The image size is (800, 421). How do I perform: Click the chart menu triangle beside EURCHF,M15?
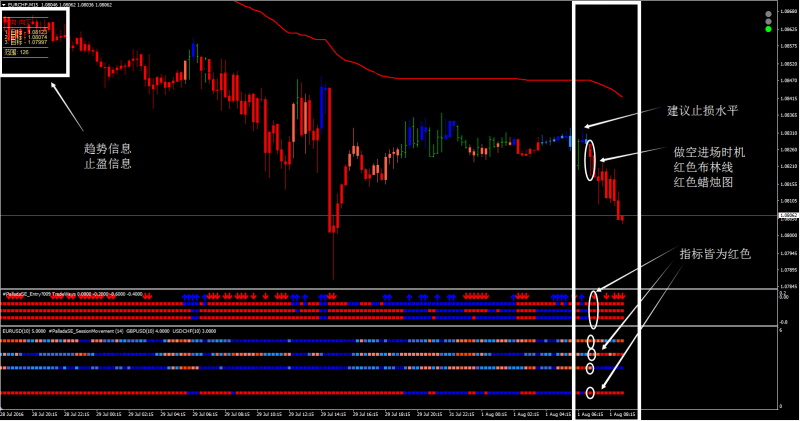click(x=3, y=5)
